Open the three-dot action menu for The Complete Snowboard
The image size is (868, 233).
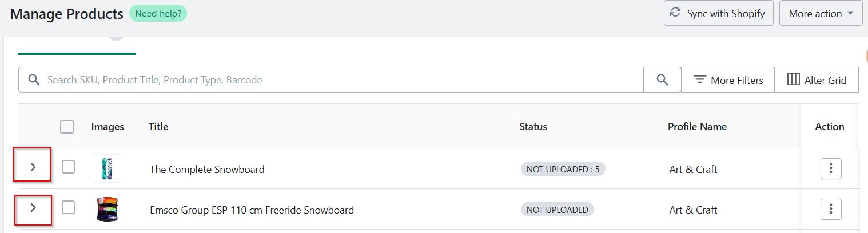click(x=831, y=168)
